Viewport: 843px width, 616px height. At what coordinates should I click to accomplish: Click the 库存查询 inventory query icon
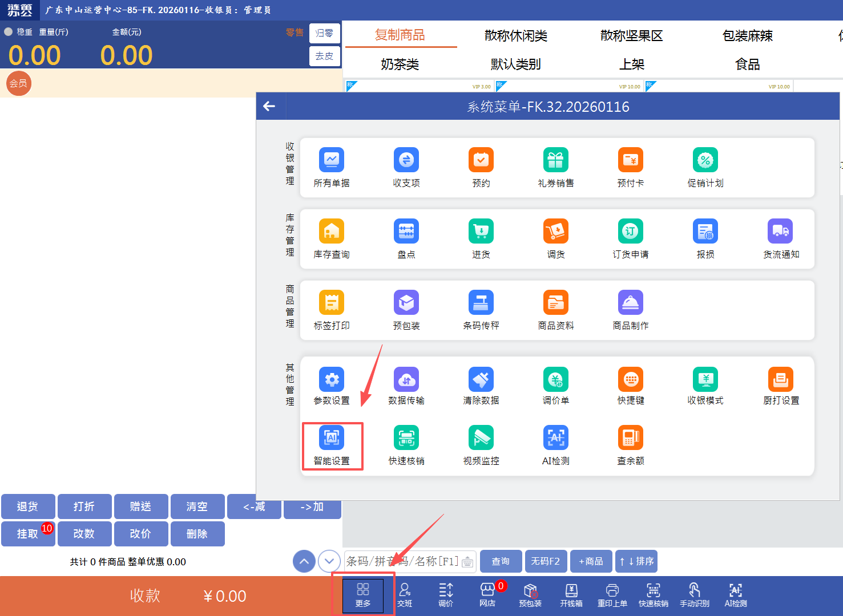point(332,238)
